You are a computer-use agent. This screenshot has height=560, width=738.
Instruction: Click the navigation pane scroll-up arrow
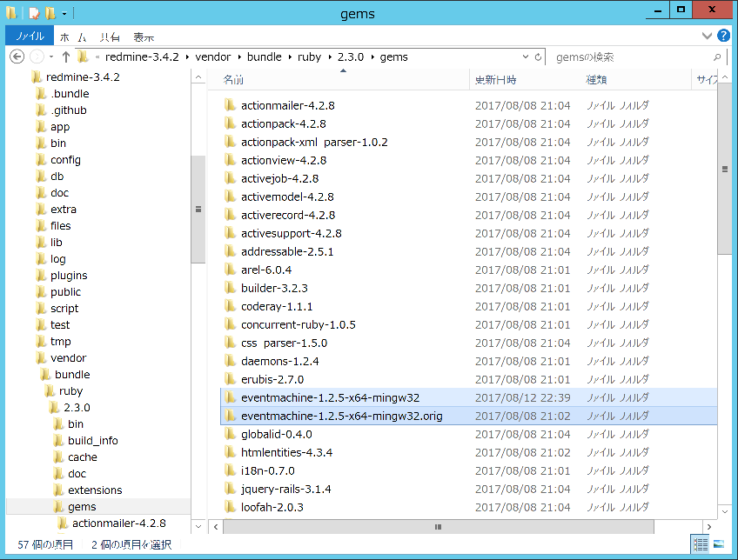(198, 77)
